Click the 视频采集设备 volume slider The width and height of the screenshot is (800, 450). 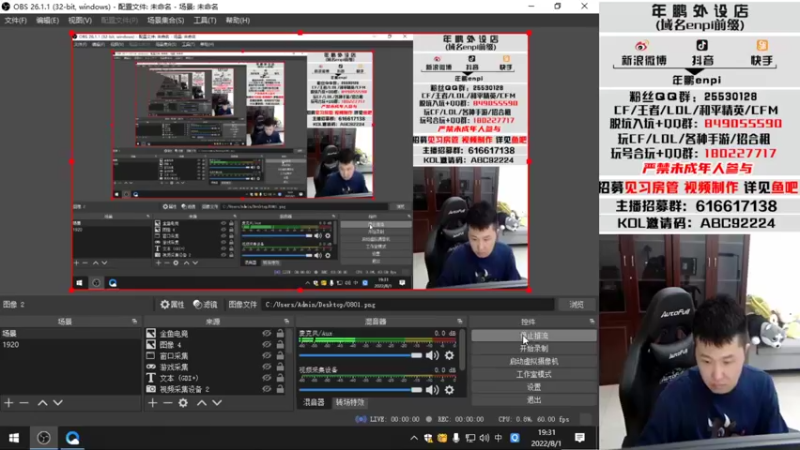(x=361, y=390)
